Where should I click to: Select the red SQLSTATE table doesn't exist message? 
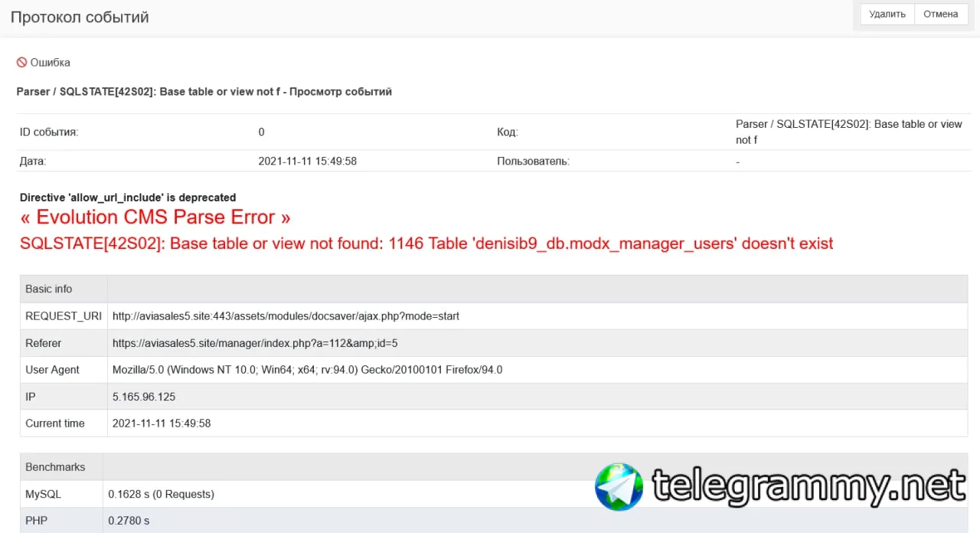click(x=426, y=244)
